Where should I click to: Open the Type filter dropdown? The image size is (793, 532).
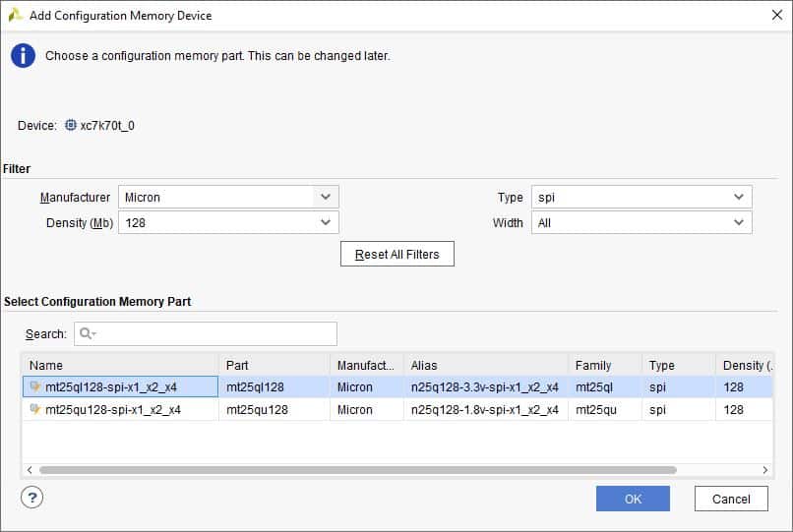[x=739, y=197]
